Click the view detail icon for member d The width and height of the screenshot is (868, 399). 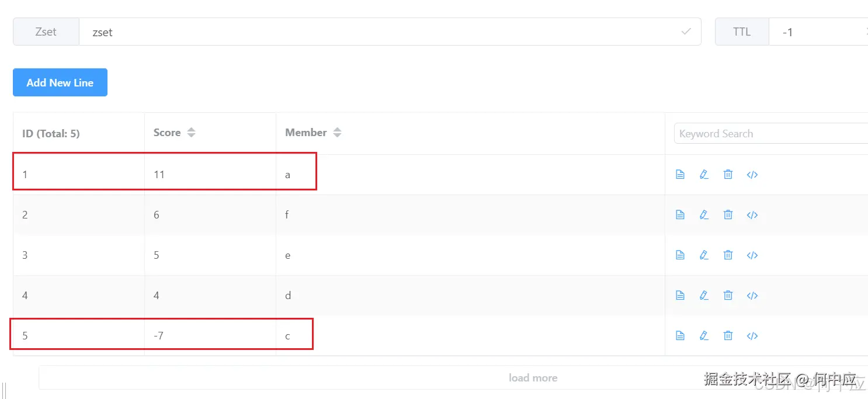pyautogui.click(x=680, y=296)
